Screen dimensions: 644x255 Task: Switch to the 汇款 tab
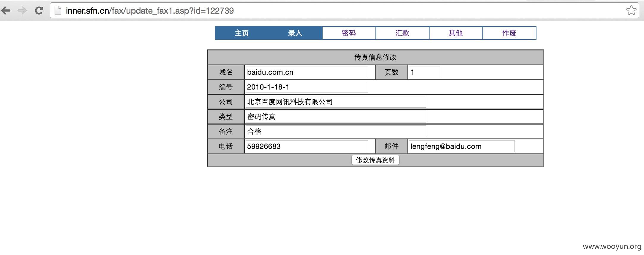pyautogui.click(x=402, y=33)
